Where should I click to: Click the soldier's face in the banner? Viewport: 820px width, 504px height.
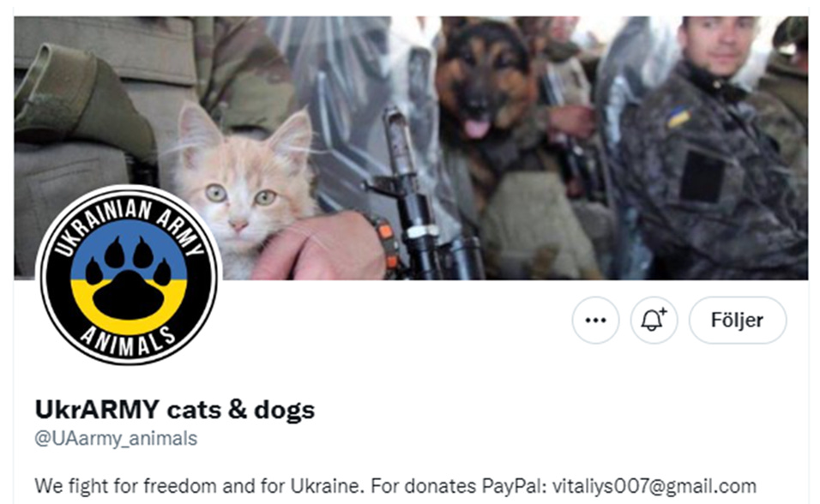(x=719, y=45)
